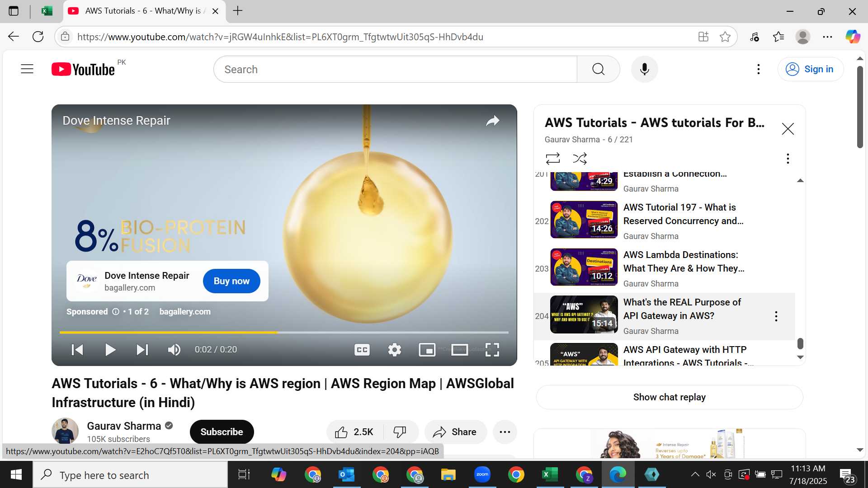Open player settings gear
The width and height of the screenshot is (868, 488).
coord(394,350)
